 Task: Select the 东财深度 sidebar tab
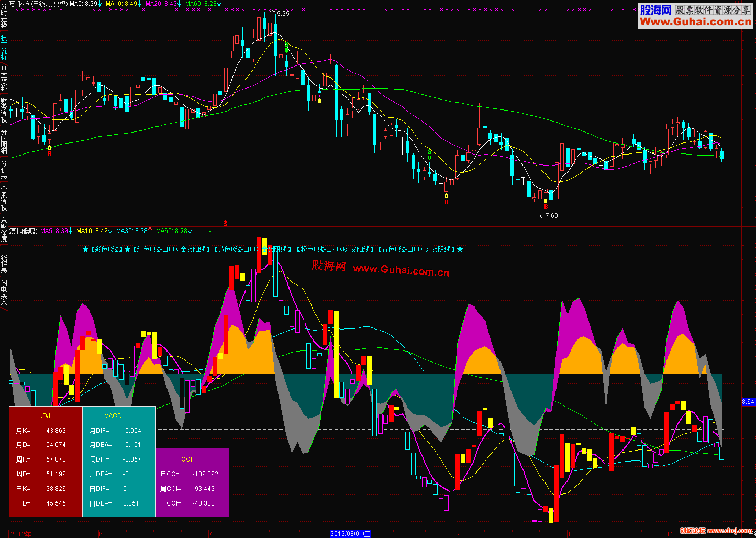pos(4,230)
